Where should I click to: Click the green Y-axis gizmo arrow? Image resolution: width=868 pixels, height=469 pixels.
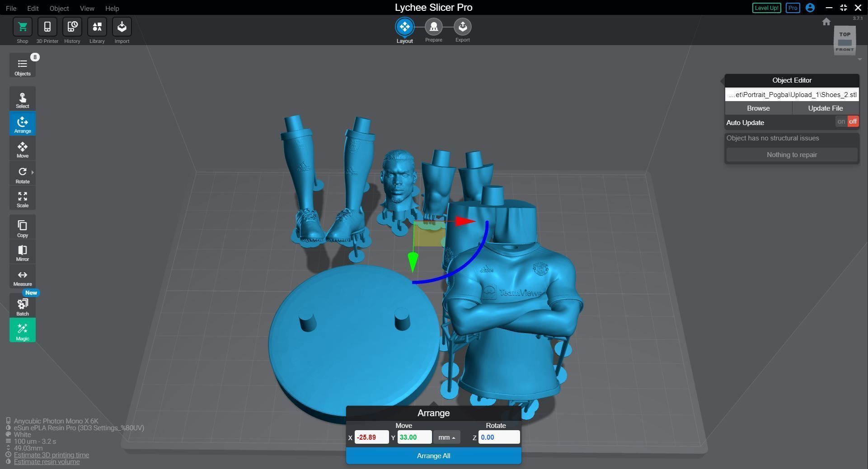click(413, 262)
